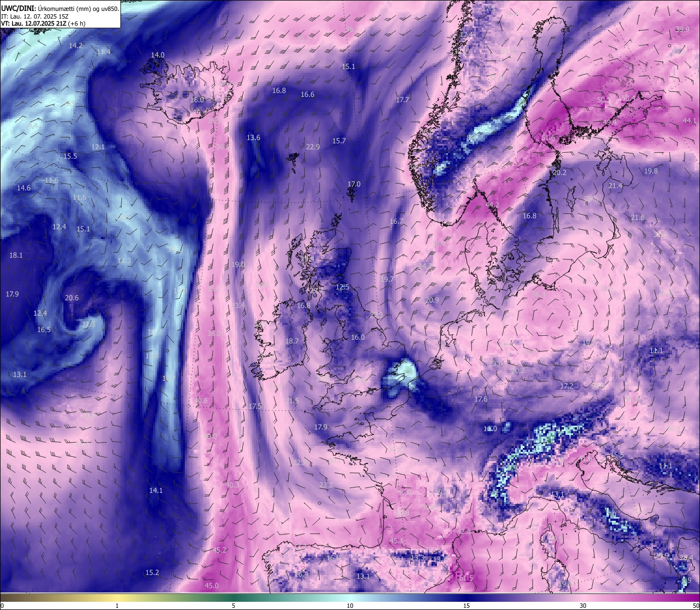
Task: Click the 15.7 value label
Action: pyautogui.click(x=339, y=141)
